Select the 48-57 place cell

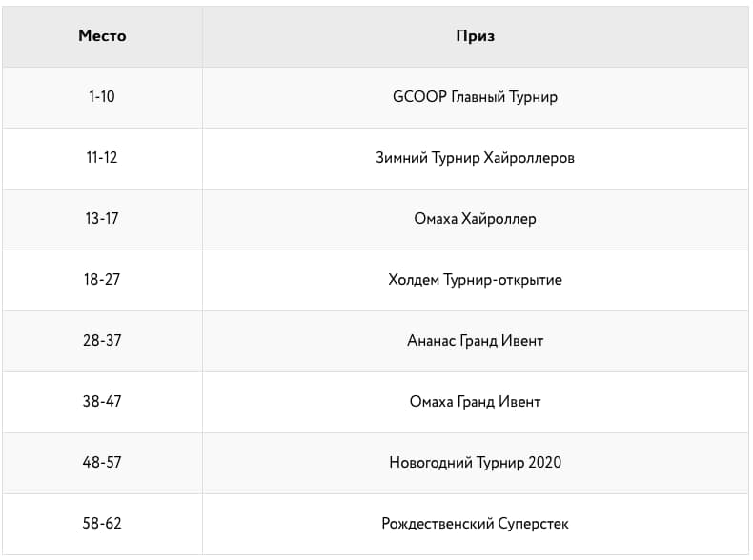coord(102,463)
